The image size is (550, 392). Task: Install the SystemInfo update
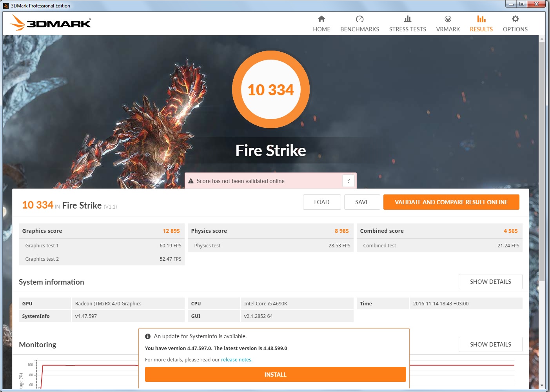tap(275, 374)
